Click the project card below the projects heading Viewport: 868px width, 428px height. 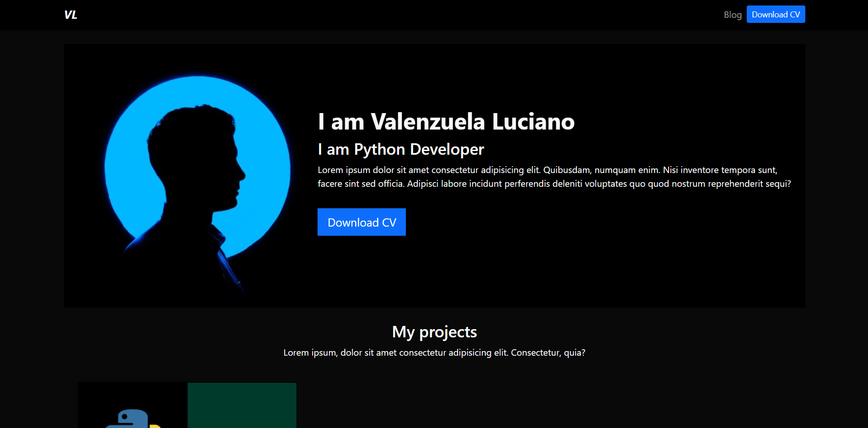[187, 405]
